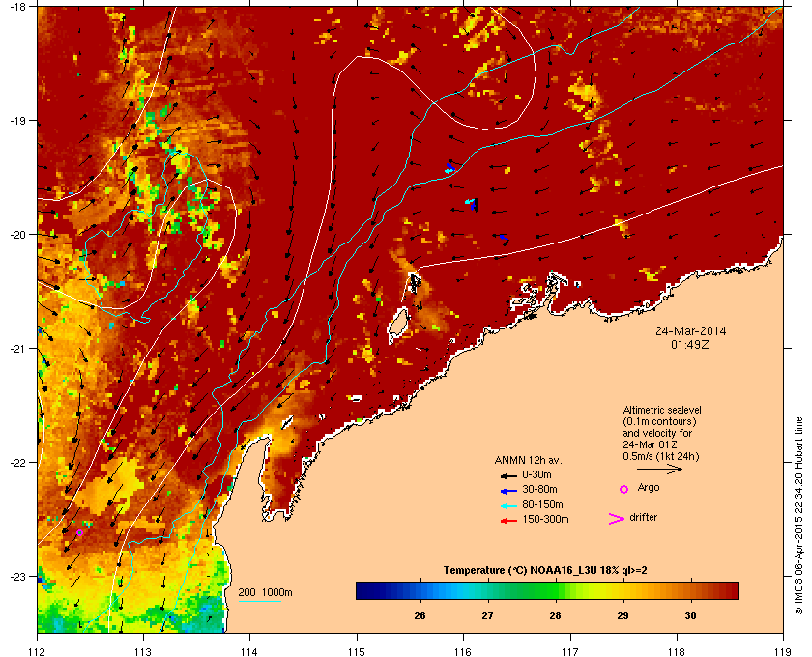Image resolution: width=812 pixels, height=657 pixels.
Task: Click the red 150-300m arrow legend symbol
Action: [x=508, y=521]
